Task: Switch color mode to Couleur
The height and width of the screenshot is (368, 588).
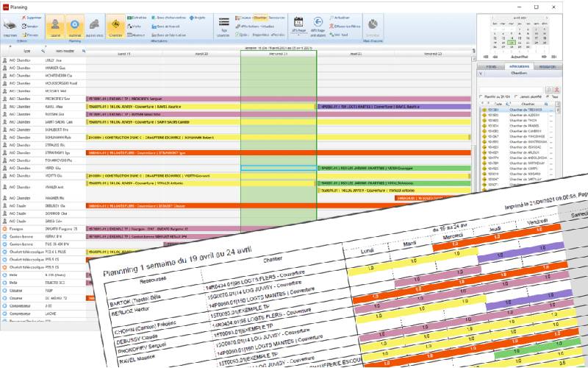Action: [x=243, y=18]
